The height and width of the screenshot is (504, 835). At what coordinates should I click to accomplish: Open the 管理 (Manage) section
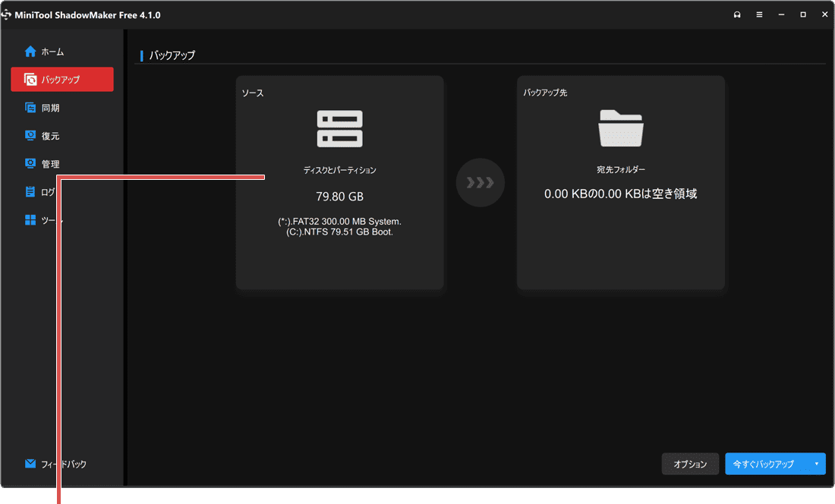(x=46, y=163)
